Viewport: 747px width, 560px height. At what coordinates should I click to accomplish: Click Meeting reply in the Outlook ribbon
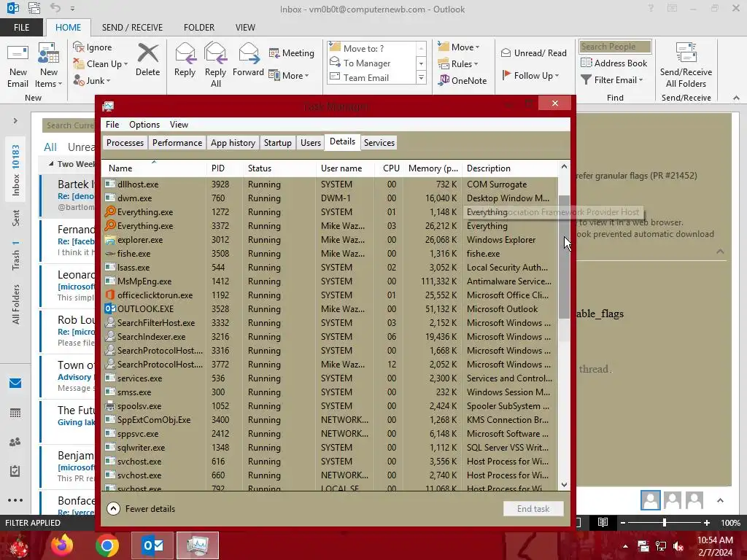pos(292,52)
